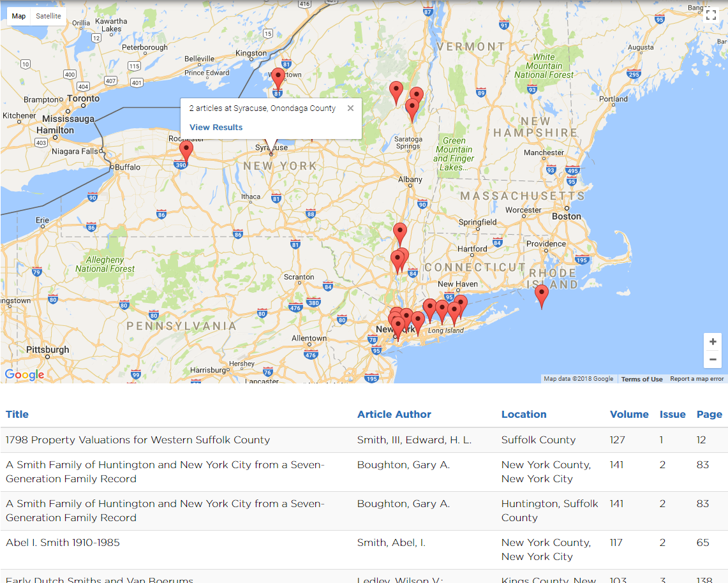Screen dimensions: 728x583
Task: Sort table by Title column
Action: [17, 415]
